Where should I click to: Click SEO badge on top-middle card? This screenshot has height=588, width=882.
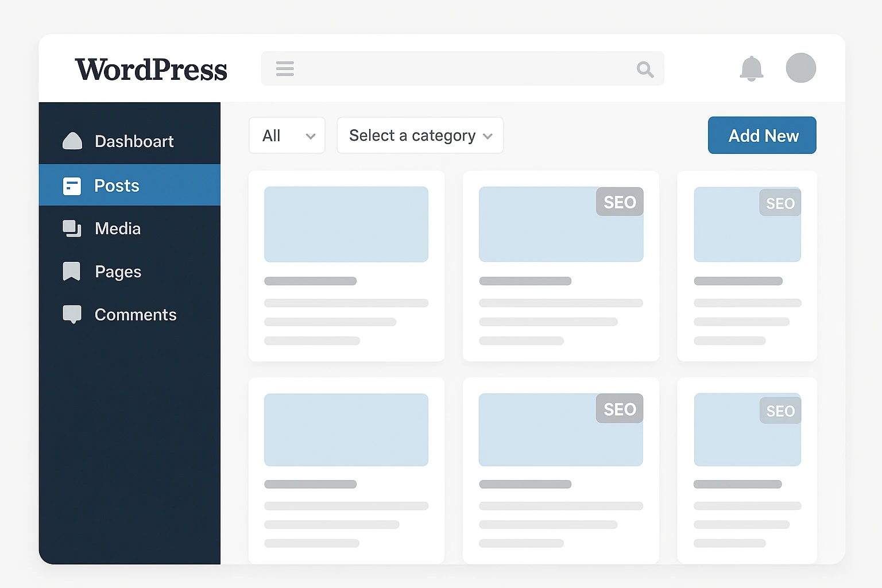(620, 202)
